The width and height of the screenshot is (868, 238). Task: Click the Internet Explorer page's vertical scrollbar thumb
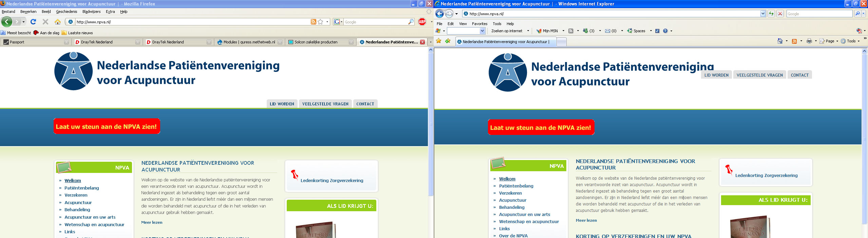864,139
